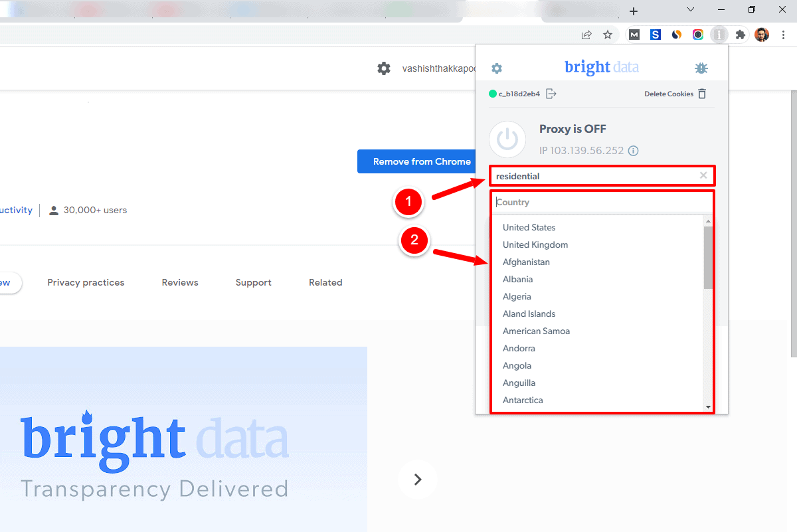
Task: Choose Afghanistan in the country dropdown
Action: (x=526, y=262)
